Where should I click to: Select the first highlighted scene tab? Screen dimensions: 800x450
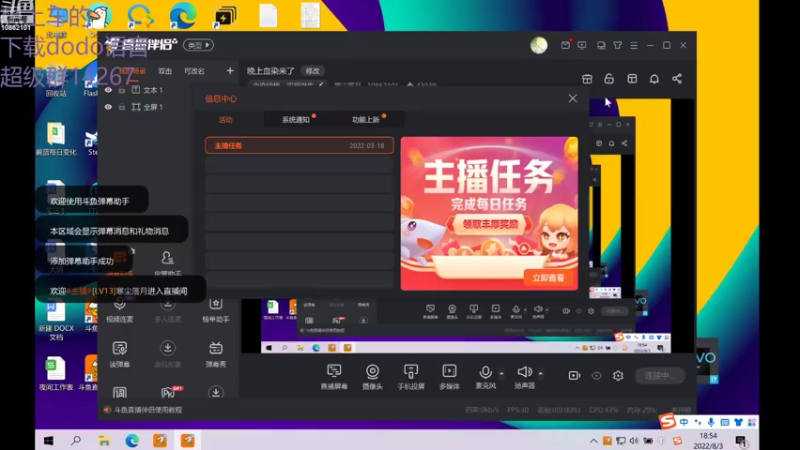point(133,71)
